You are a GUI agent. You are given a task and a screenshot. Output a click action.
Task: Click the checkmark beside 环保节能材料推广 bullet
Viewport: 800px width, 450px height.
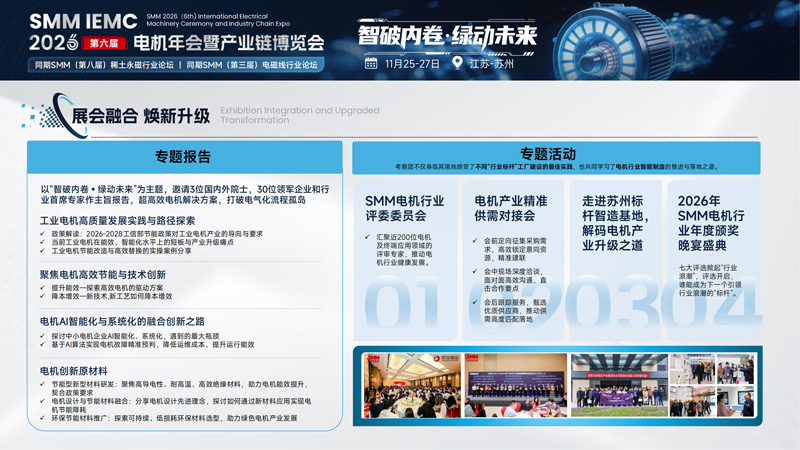(x=43, y=418)
